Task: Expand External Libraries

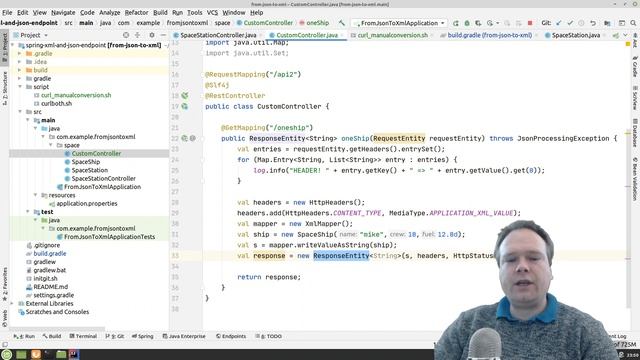Action: tap(12, 304)
